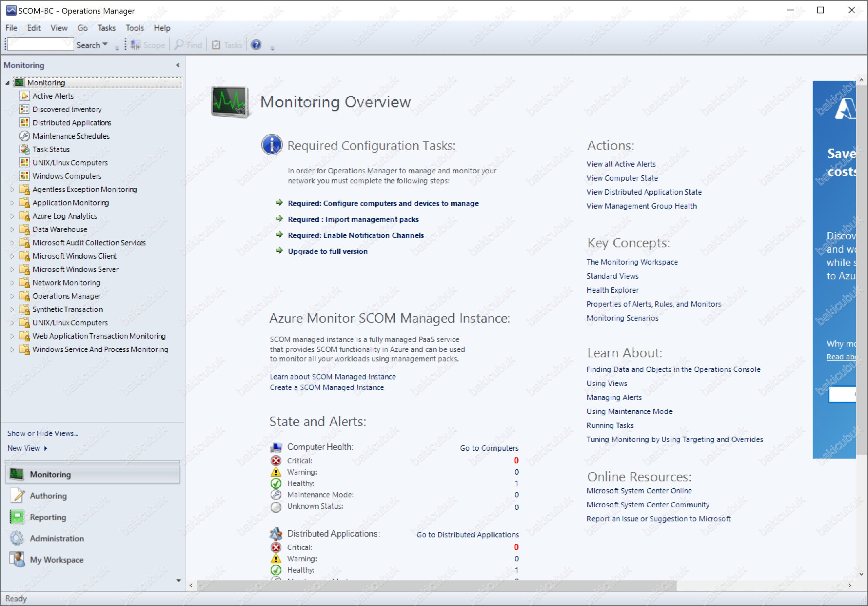Select Microsoft Windows Client tree item
Screen dimensions: 868x606
pos(75,256)
